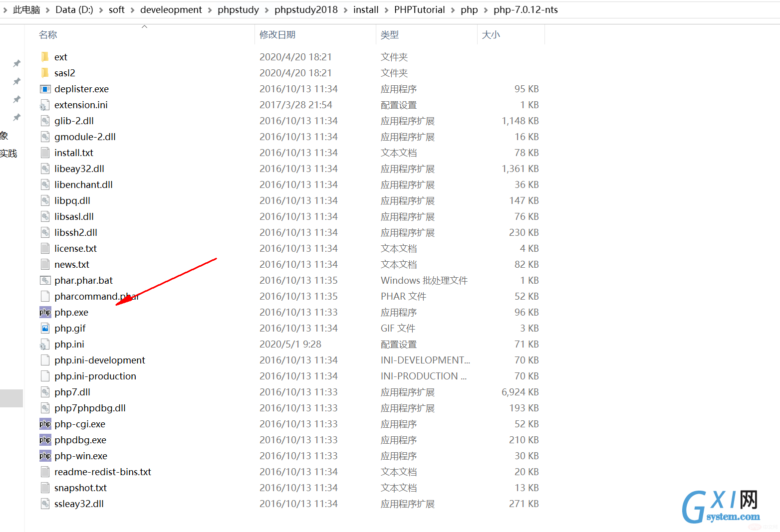Click the libenchant.dll file icon
The height and width of the screenshot is (532, 780).
(45, 184)
